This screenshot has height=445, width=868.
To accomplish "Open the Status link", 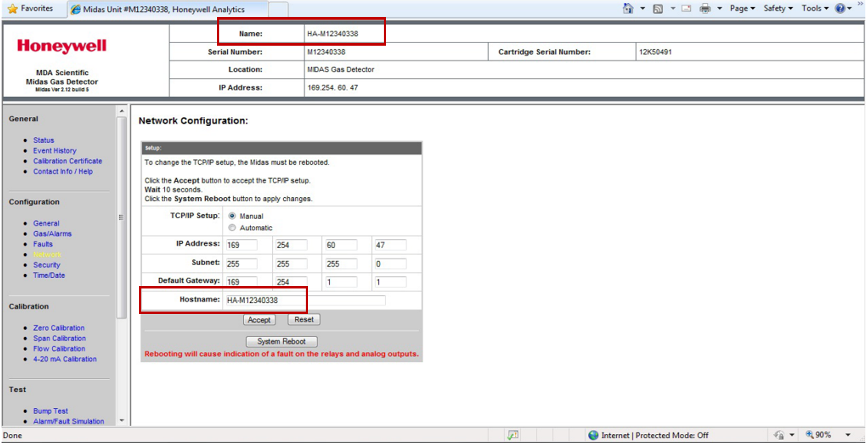I will tap(44, 140).
